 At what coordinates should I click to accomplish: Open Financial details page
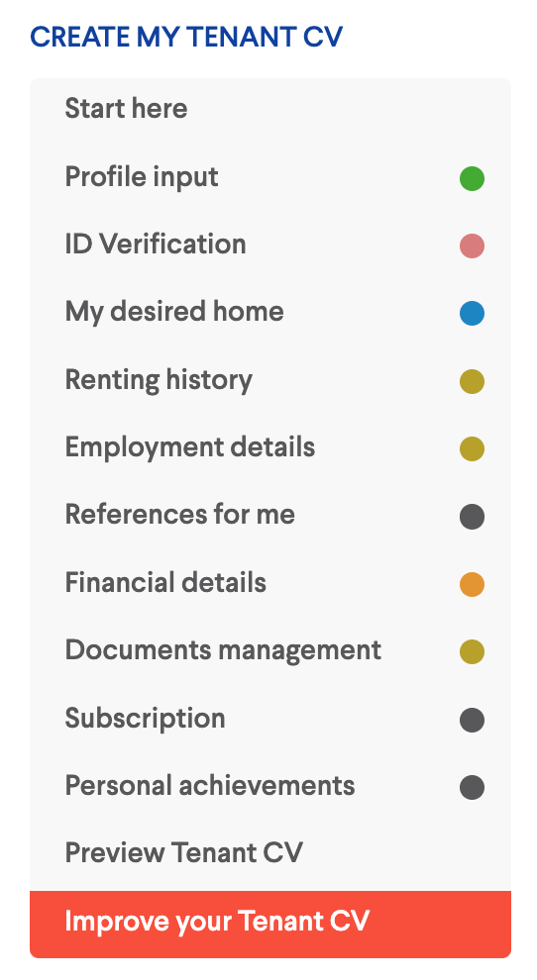point(270,583)
